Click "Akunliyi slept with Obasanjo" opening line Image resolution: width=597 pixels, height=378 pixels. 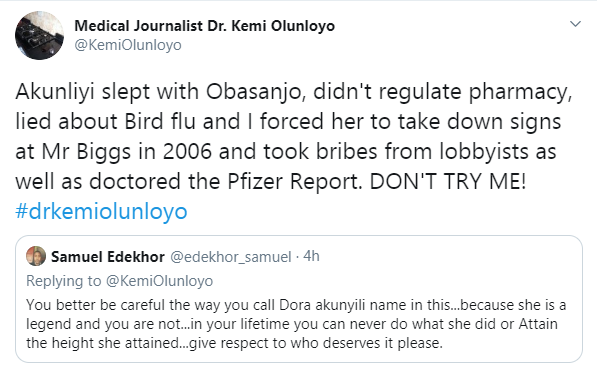click(158, 93)
